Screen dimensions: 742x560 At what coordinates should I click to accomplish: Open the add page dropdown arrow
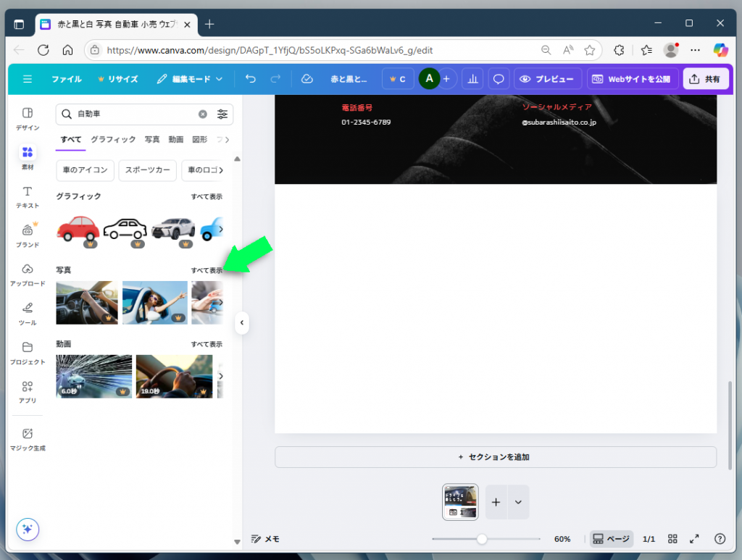point(519,501)
